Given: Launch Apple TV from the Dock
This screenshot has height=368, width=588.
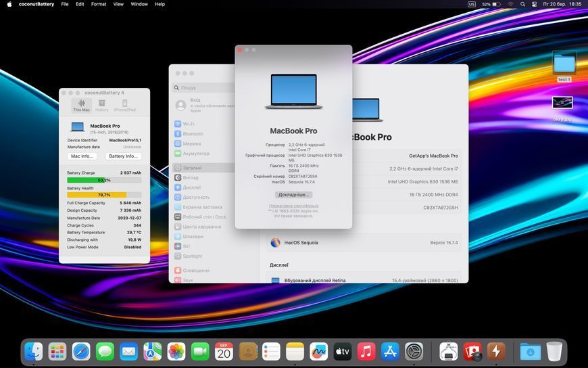Looking at the screenshot, I should click(343, 352).
